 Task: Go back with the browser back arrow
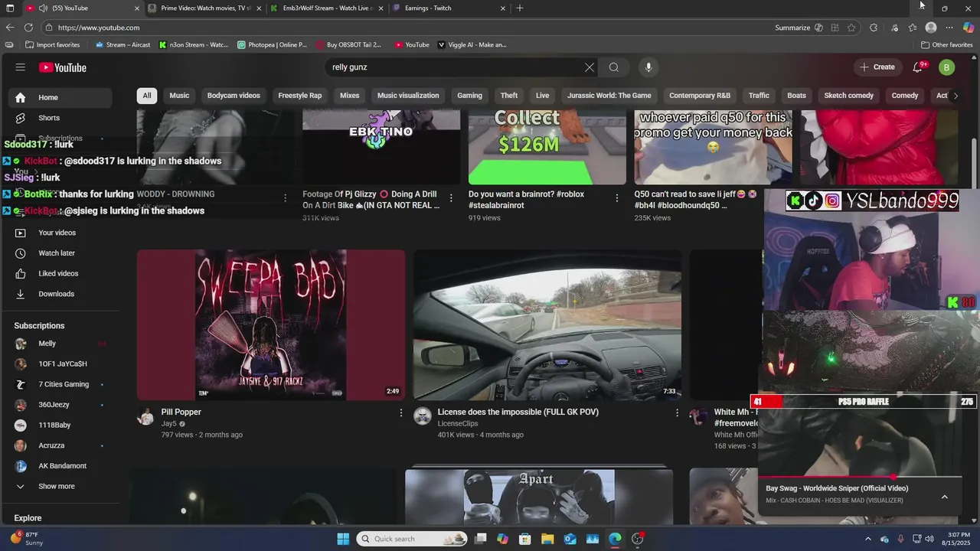(9, 28)
